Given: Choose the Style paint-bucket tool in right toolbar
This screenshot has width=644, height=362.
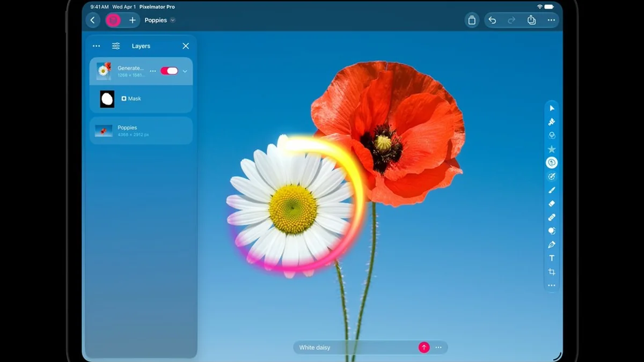Looking at the screenshot, I should [552, 122].
